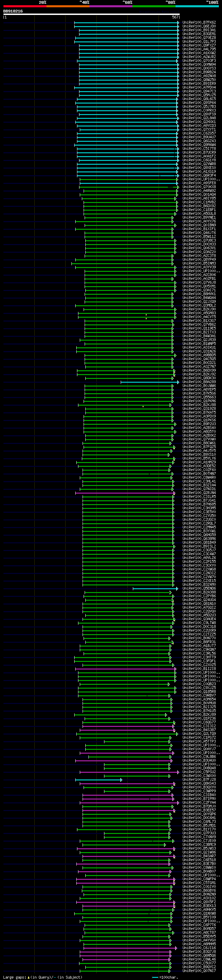Click the UniRef100_B7UCR9 entry

coord(199,153)
